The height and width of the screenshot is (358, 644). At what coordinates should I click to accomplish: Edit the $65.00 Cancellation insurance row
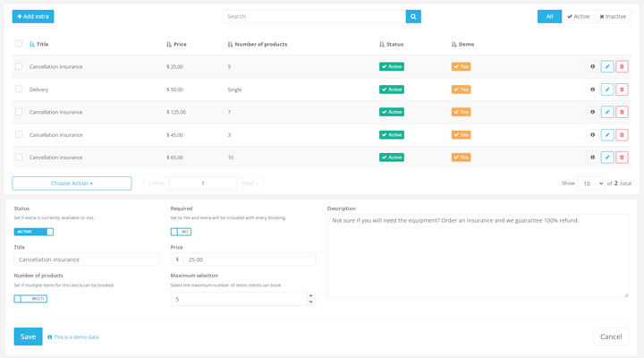[607, 157]
